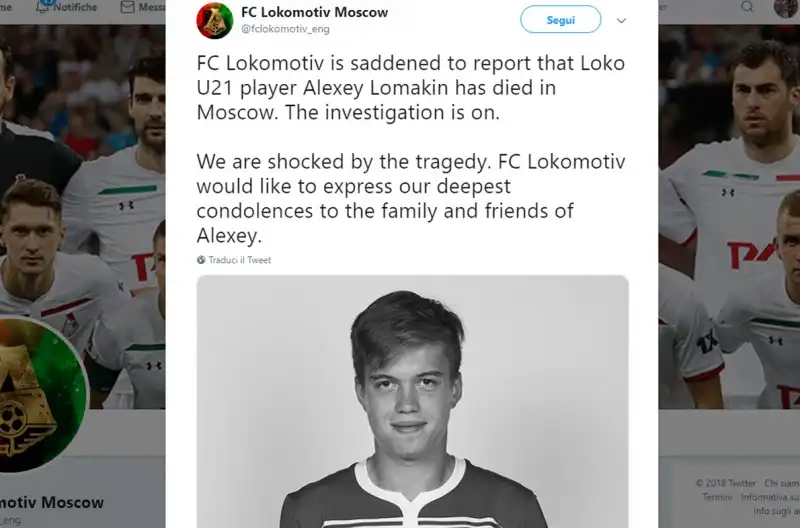Expand the tweet options chevron
The width and height of the screenshot is (800, 528).
621,21
